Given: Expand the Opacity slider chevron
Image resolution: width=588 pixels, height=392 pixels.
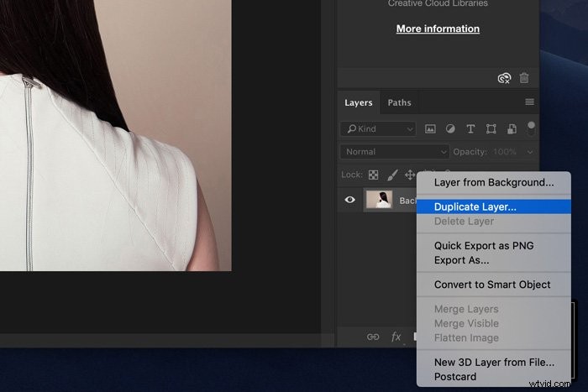Looking at the screenshot, I should click(x=530, y=152).
